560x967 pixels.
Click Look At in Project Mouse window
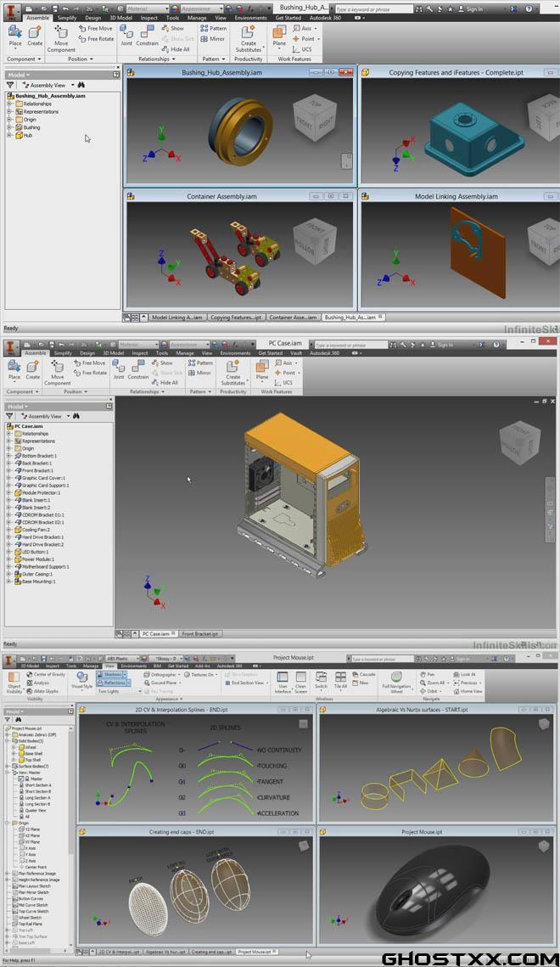464,675
